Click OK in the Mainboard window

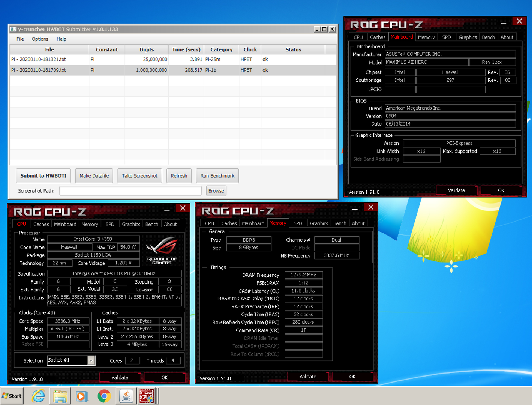tap(501, 190)
